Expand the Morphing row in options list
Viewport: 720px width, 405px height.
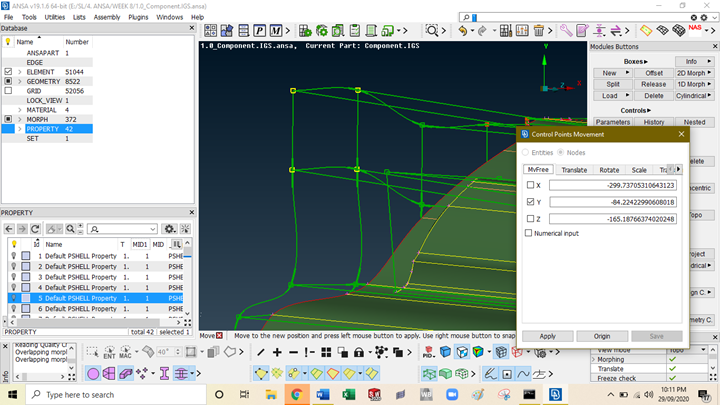point(593,360)
